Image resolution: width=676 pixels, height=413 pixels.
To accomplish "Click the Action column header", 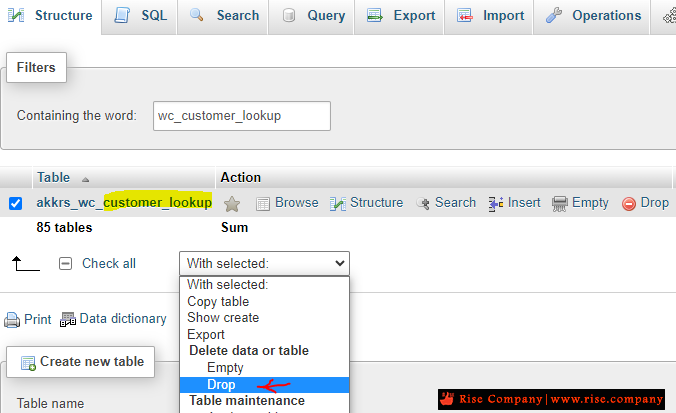I will pyautogui.click(x=241, y=177).
